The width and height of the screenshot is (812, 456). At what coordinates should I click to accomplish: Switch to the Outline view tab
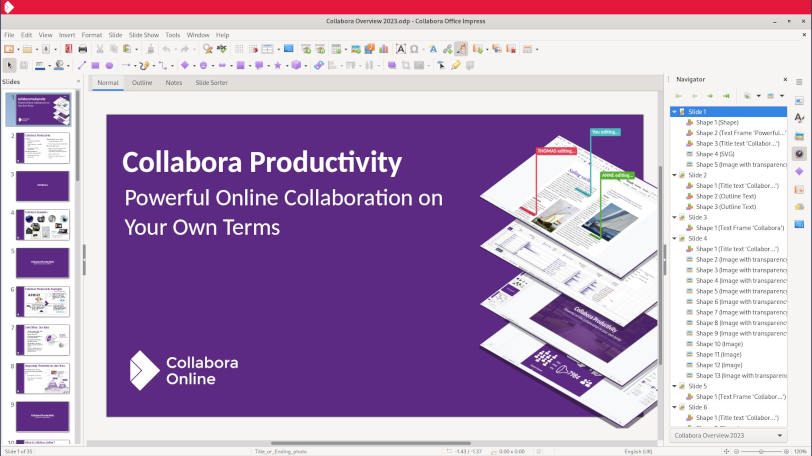coord(142,82)
